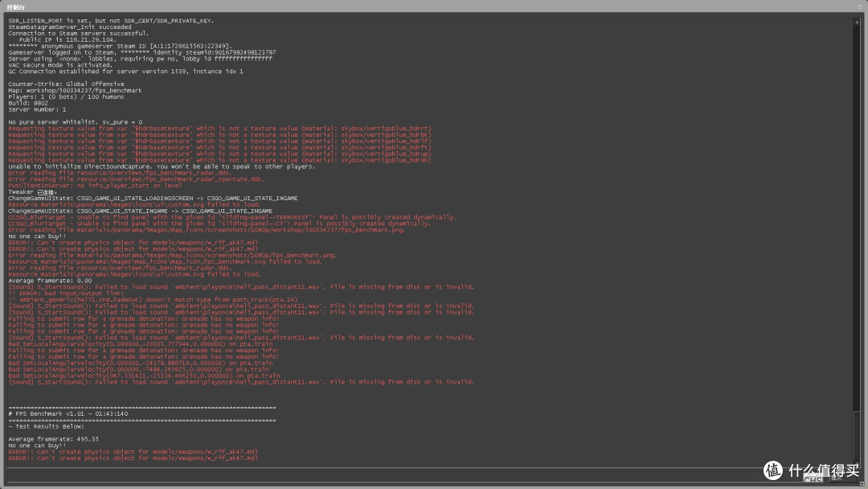Image resolution: width=868 pixels, height=489 pixels.
Task: Click error about 'sliding-panel--TERRORIST' panel
Action: [x=232, y=217]
